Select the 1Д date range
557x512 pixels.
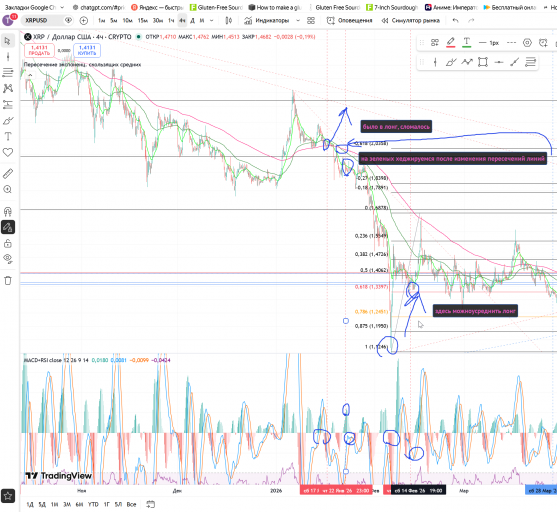pyautogui.click(x=30, y=504)
